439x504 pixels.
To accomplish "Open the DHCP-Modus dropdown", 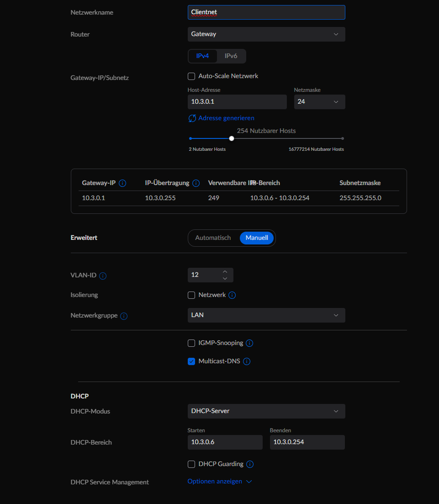I will tap(266, 411).
